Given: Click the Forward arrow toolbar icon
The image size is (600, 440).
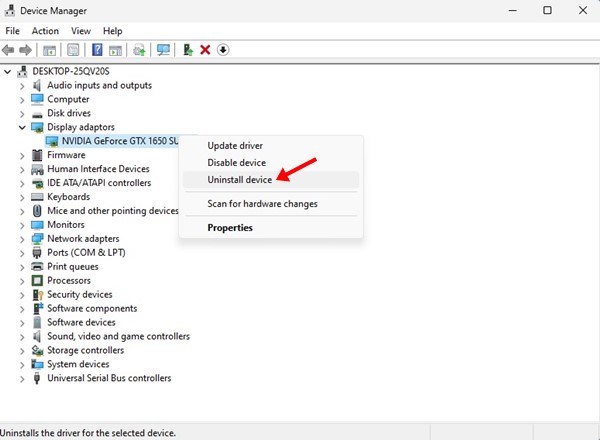Looking at the screenshot, I should coord(25,50).
